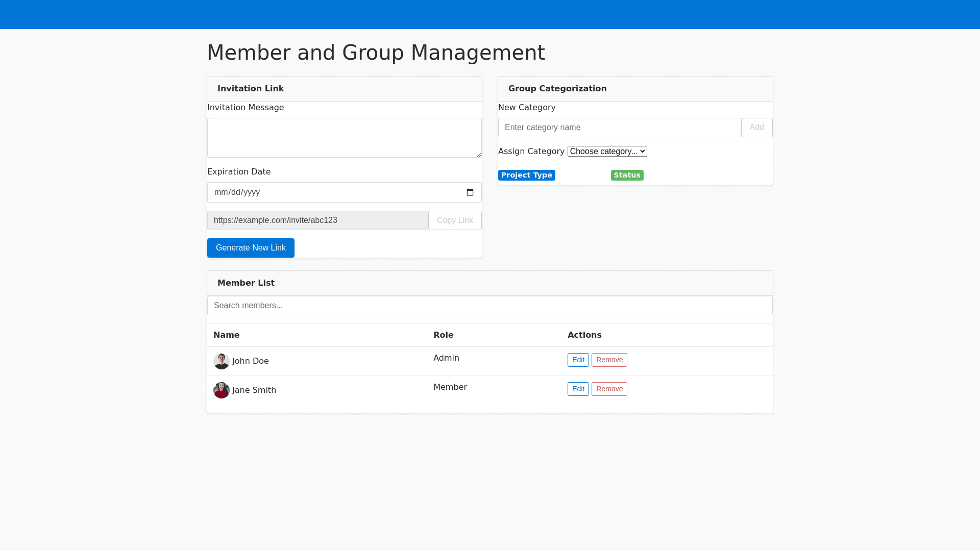The width and height of the screenshot is (980, 551).
Task: Select the Project Type badge
Action: pyautogui.click(x=526, y=176)
